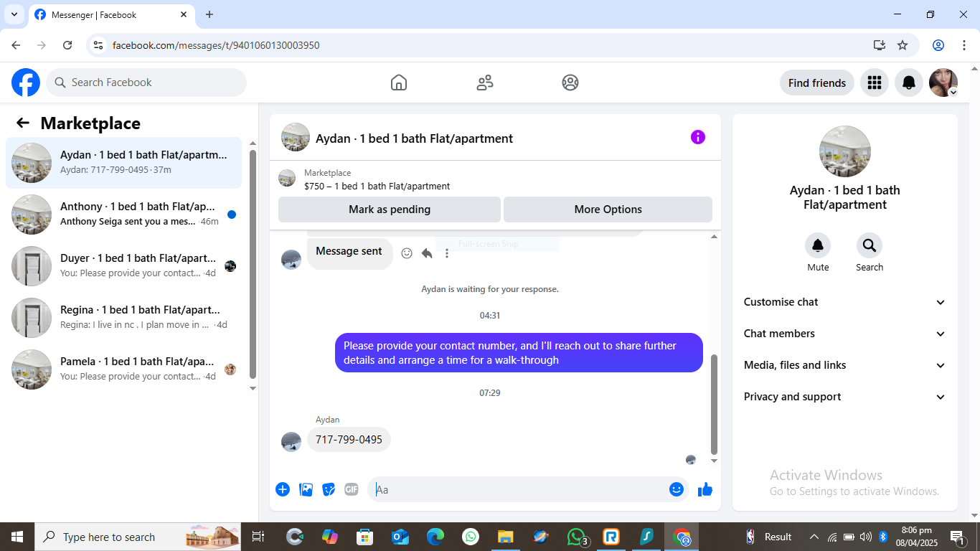Open more options for 'Message sent' message

click(447, 253)
